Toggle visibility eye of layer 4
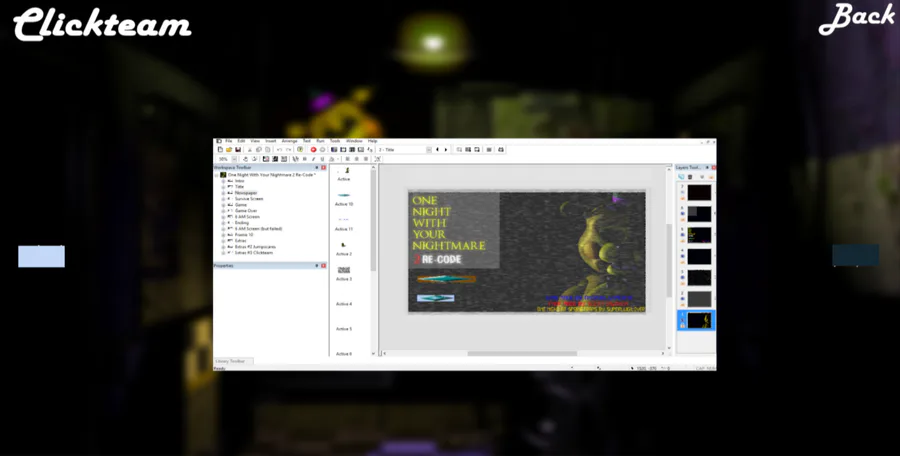Viewport: 900px width, 456px height. [682, 256]
